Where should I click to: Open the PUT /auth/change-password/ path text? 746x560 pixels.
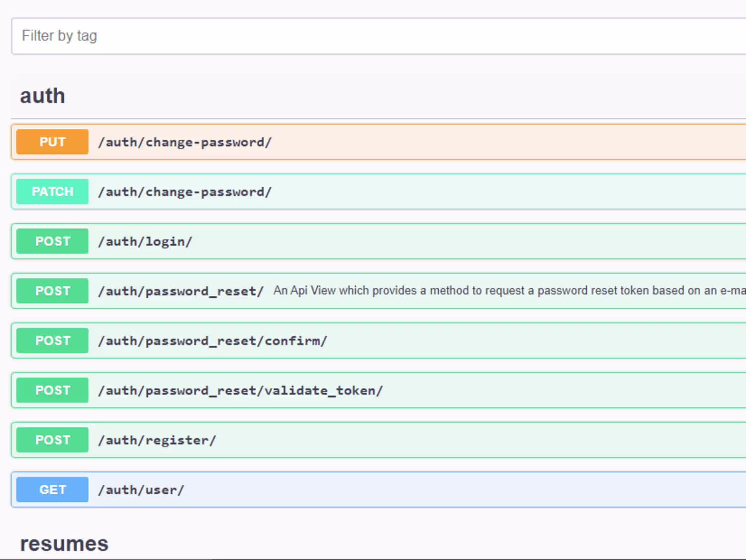(x=185, y=142)
